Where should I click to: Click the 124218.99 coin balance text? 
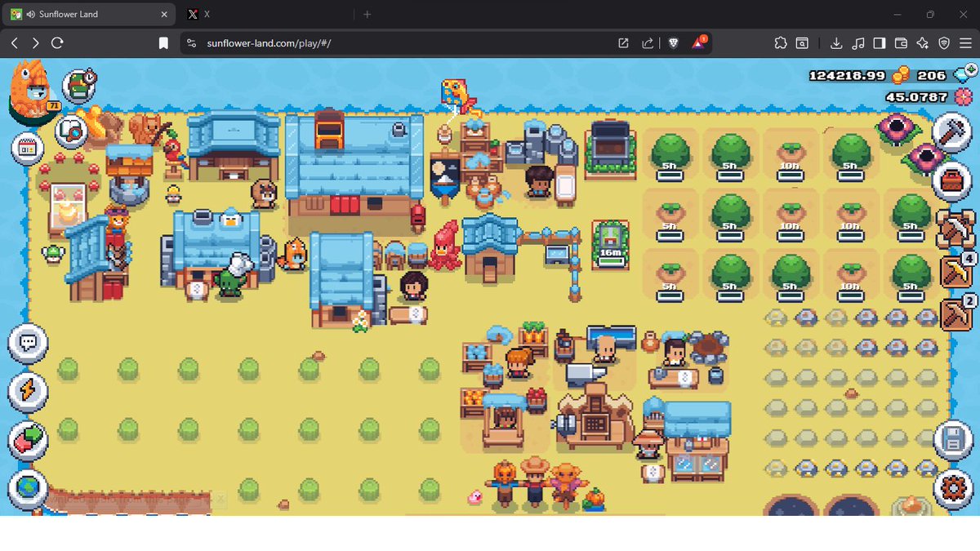point(848,75)
